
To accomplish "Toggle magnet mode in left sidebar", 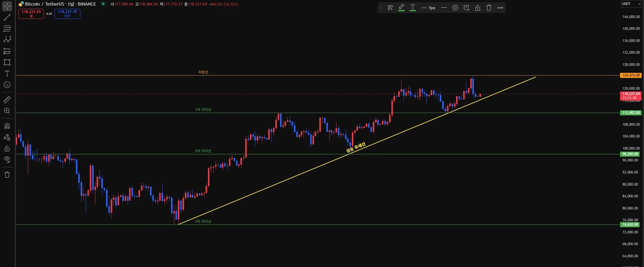I will (x=7, y=126).
